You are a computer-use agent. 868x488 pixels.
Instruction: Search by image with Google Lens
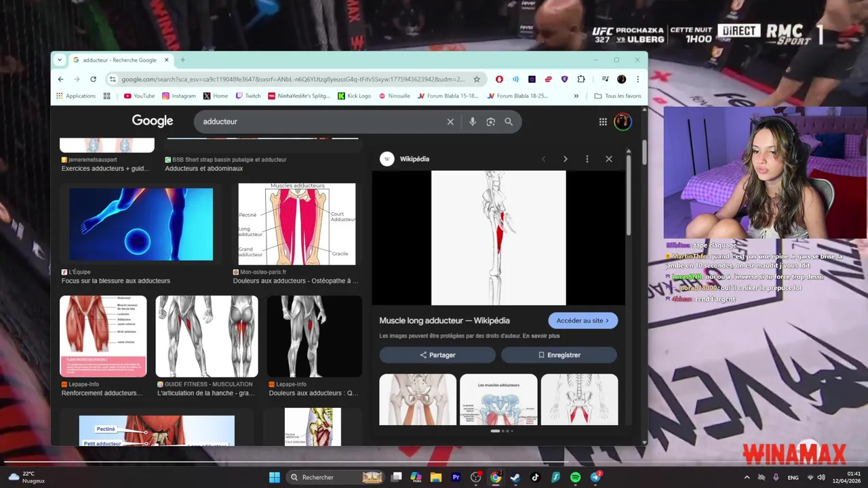(x=490, y=122)
